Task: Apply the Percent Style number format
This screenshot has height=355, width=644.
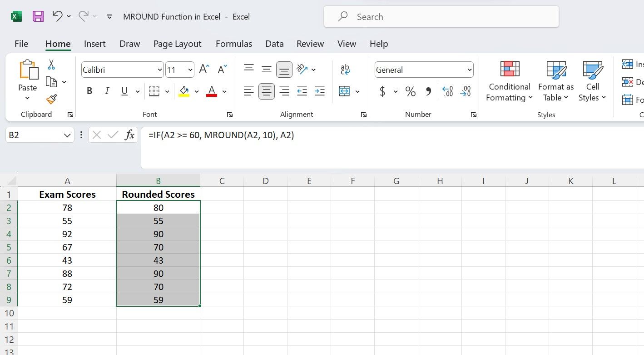Action: [411, 91]
